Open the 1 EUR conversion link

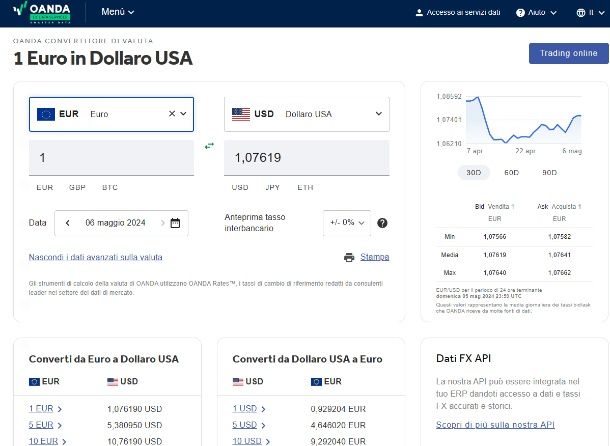[x=41, y=409]
